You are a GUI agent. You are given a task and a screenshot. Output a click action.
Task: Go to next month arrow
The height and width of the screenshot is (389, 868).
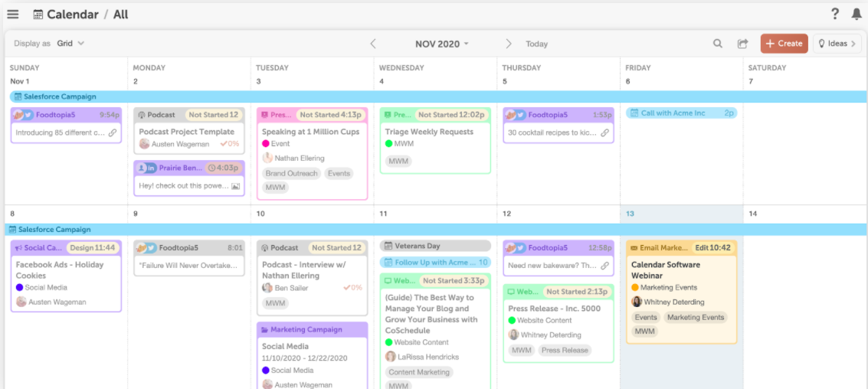pyautogui.click(x=509, y=44)
